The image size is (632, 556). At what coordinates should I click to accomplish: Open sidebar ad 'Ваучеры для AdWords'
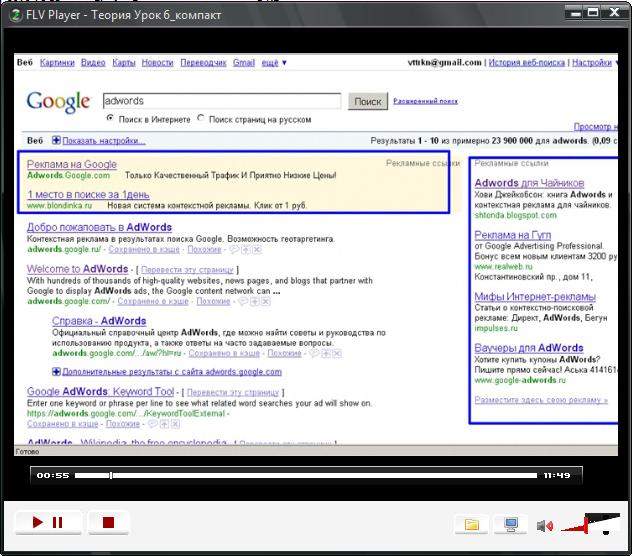pos(529,348)
